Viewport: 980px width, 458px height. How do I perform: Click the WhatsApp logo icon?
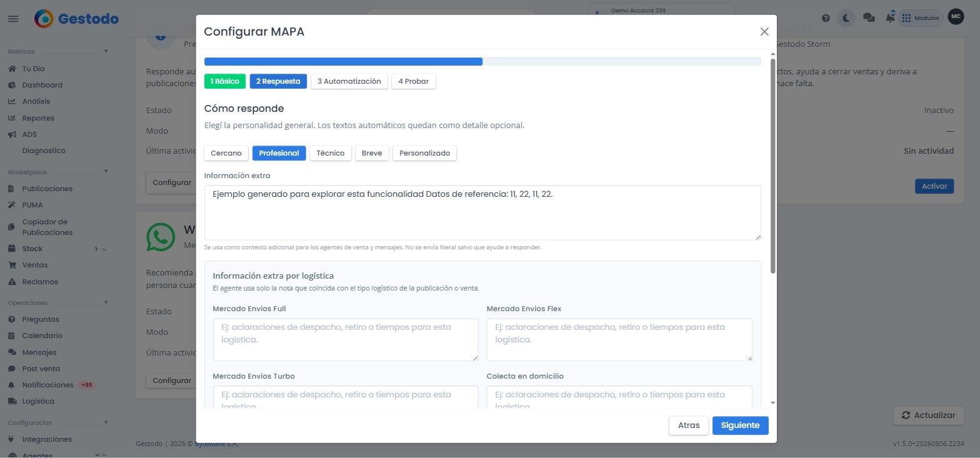[x=161, y=237]
